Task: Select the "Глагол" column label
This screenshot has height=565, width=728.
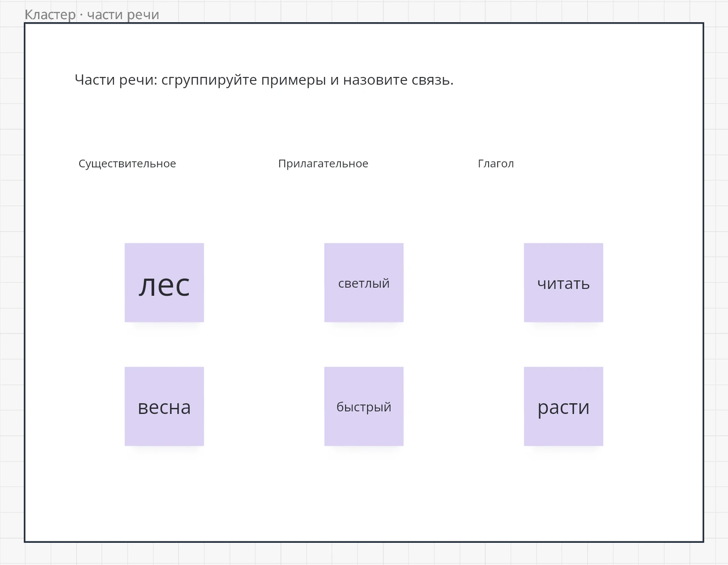Action: pyautogui.click(x=496, y=164)
